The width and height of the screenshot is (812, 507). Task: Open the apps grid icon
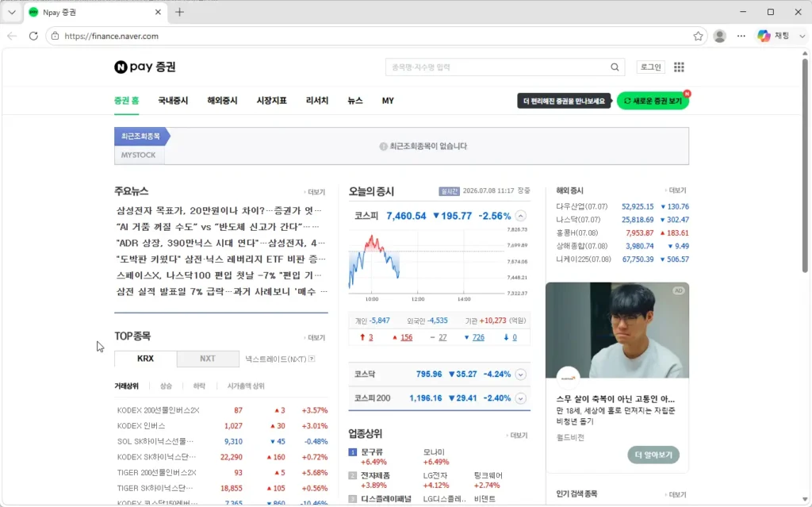coord(679,67)
